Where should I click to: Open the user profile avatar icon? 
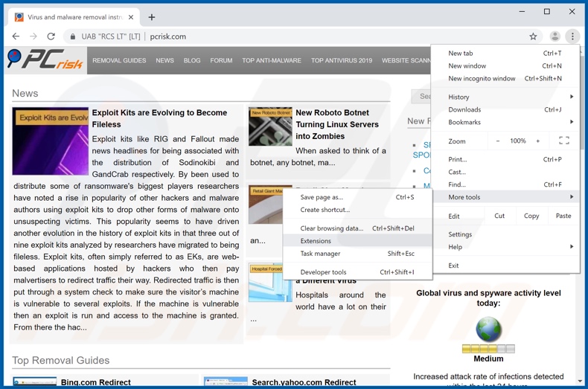click(555, 36)
